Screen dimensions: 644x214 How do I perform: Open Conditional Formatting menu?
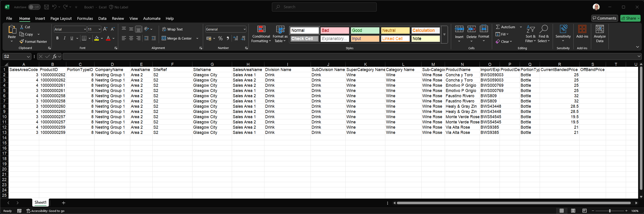pyautogui.click(x=261, y=34)
